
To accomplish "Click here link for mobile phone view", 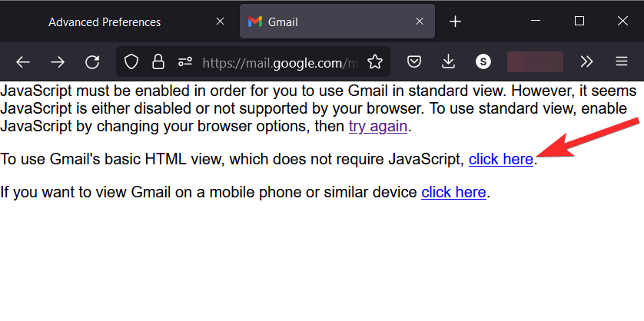I will coord(453,192).
